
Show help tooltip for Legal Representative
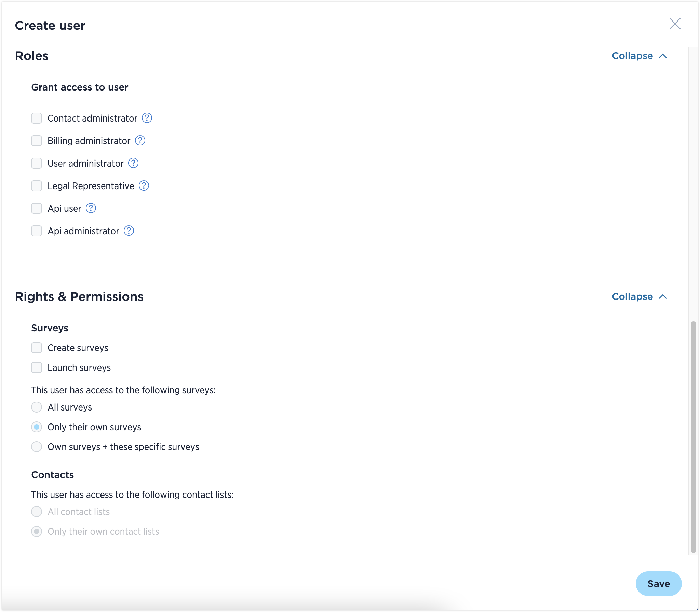point(144,185)
